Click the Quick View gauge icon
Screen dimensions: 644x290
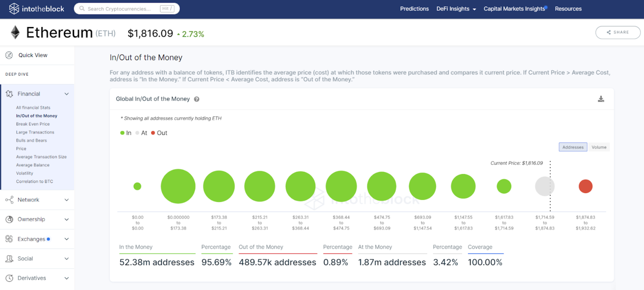tap(9, 55)
